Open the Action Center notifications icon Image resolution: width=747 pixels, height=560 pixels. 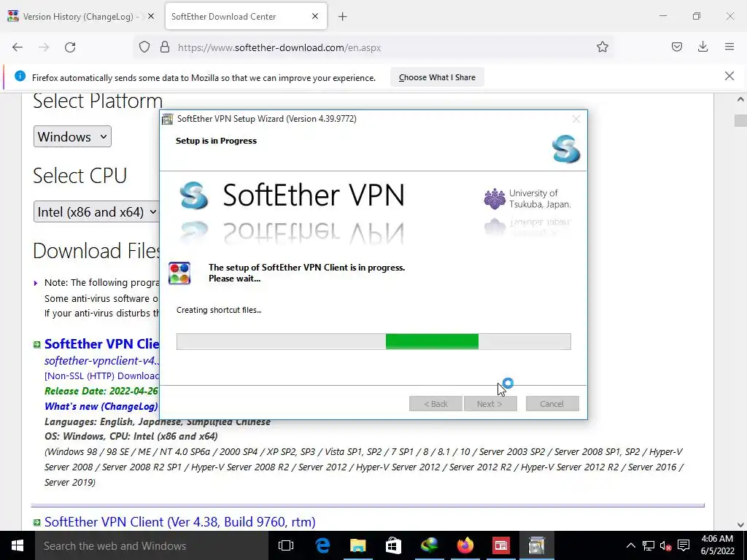point(684,545)
